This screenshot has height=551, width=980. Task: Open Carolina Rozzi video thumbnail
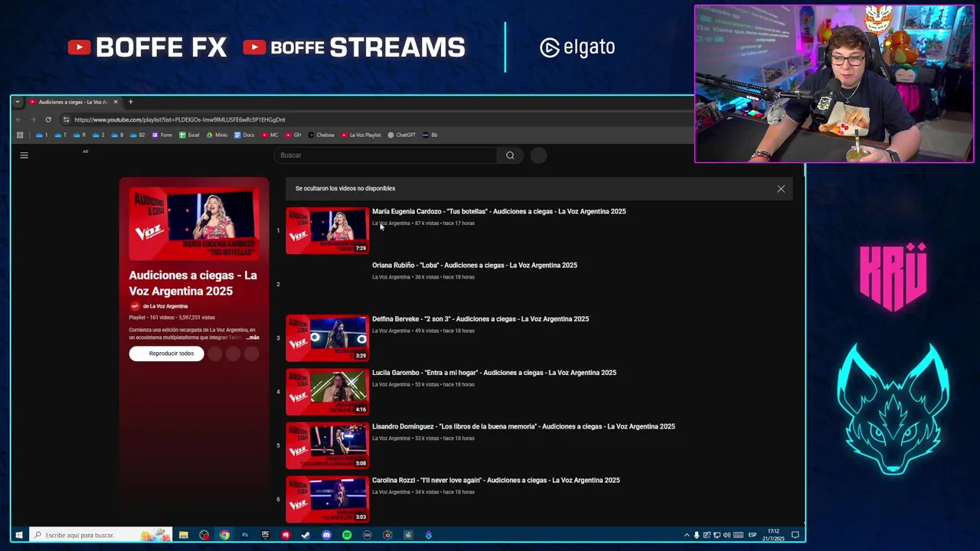[327, 499]
